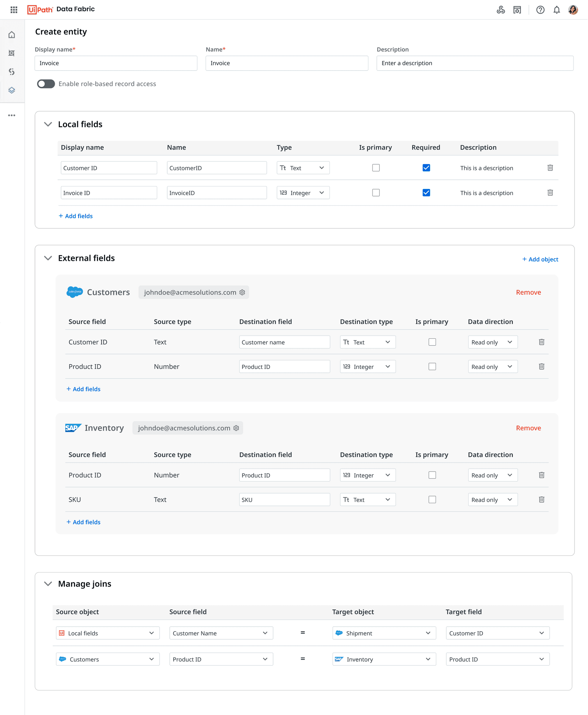Open Shipment target object dropdown
Viewport: 588px width, 715px height.
tap(384, 633)
